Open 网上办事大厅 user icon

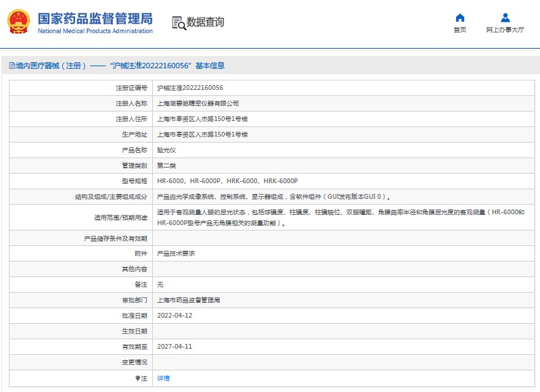point(505,18)
